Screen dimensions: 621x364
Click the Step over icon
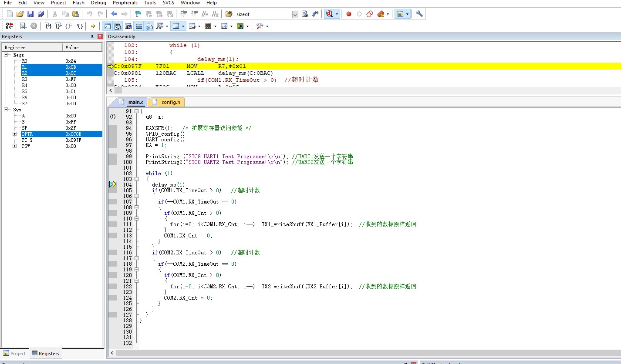pos(59,26)
